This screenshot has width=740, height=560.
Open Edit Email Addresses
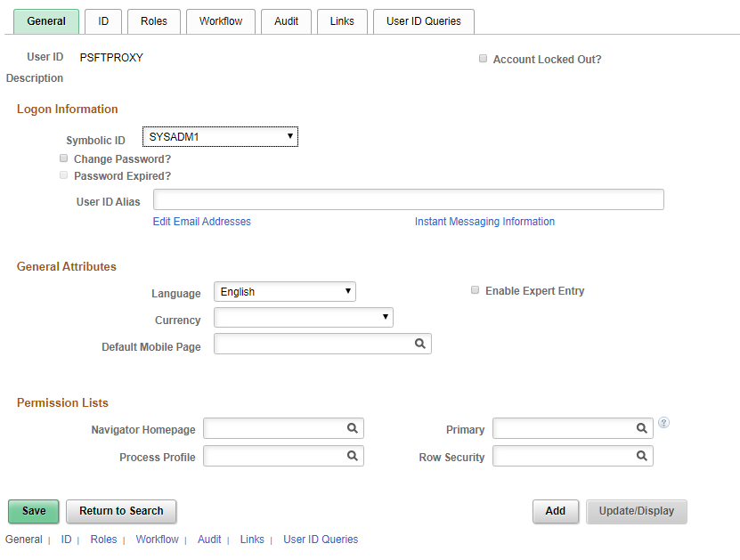tap(201, 221)
